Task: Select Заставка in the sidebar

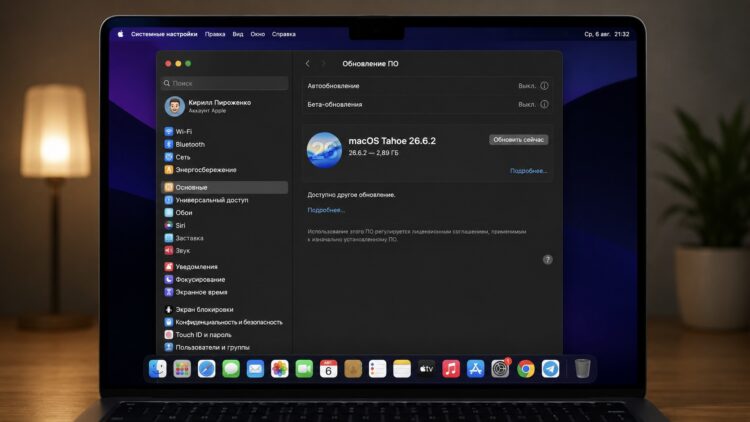Action: point(225,238)
